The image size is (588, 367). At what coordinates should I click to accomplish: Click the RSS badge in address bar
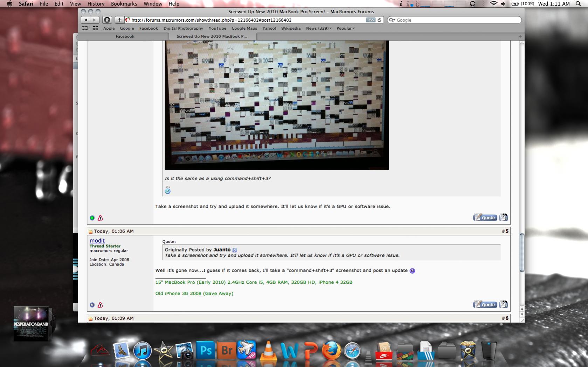[371, 20]
